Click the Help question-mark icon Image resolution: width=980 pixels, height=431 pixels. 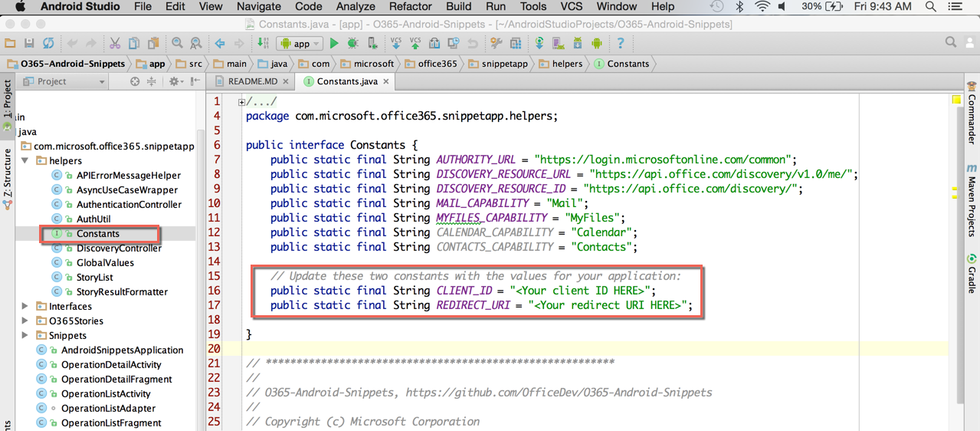tap(621, 44)
